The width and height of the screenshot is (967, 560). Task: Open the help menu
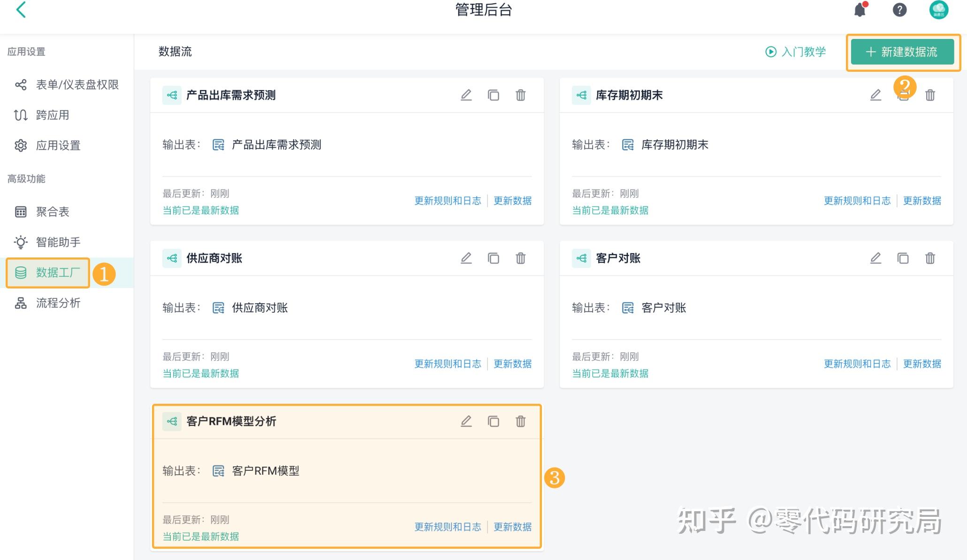[x=899, y=10]
